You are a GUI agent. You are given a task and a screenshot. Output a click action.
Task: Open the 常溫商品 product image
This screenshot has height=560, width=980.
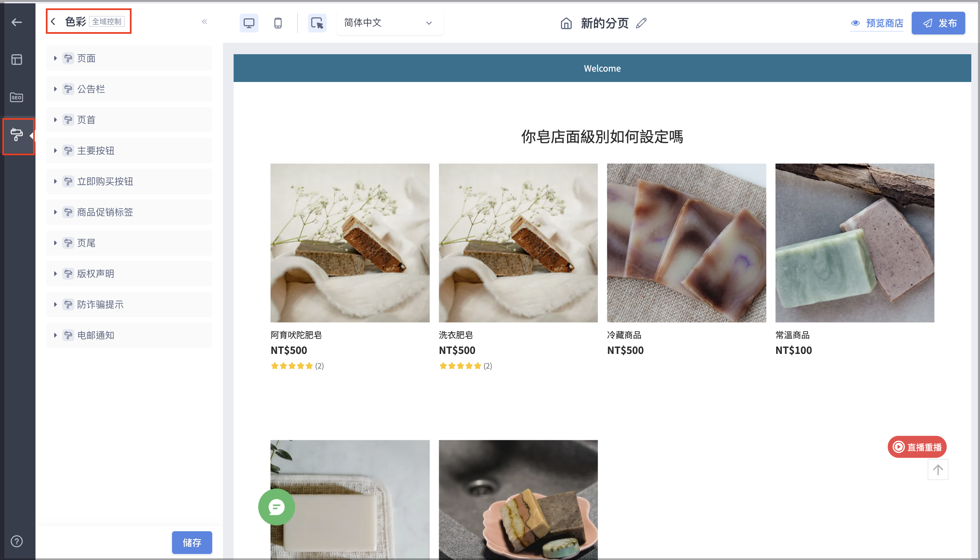854,243
